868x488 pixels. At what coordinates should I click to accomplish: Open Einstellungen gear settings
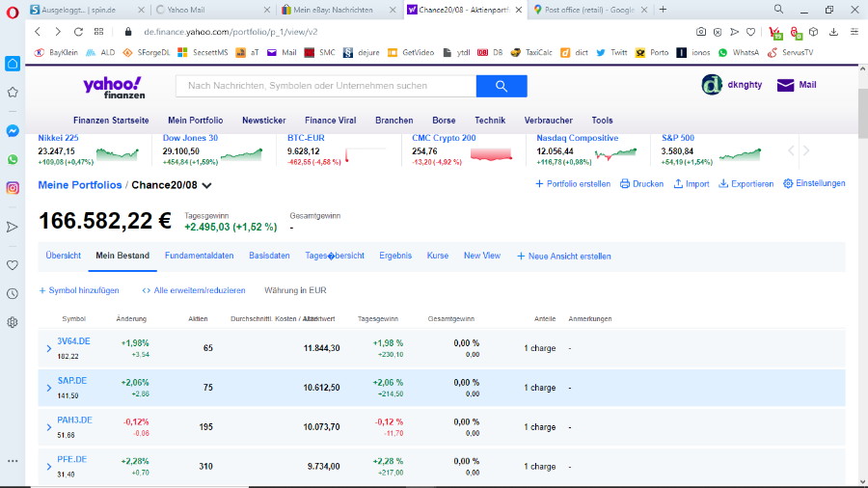coord(814,184)
